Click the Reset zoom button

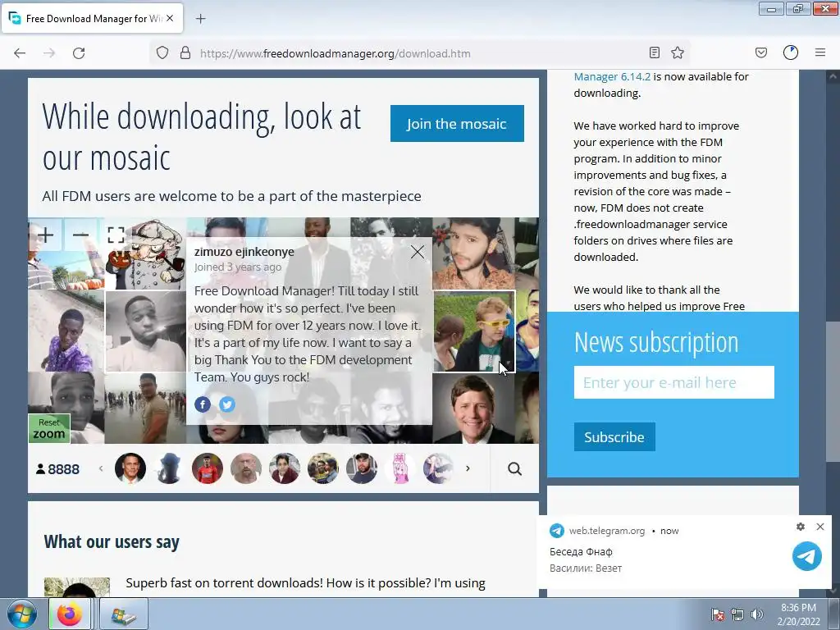(49, 428)
